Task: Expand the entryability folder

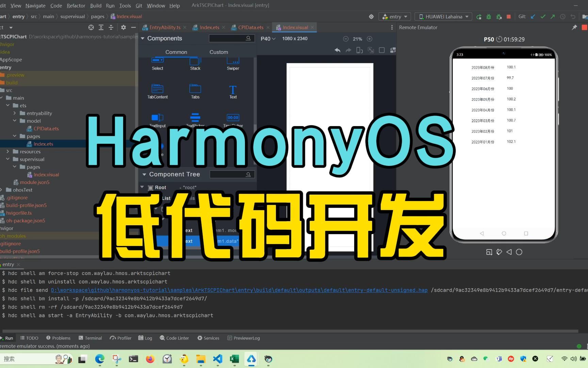Action: (x=15, y=113)
